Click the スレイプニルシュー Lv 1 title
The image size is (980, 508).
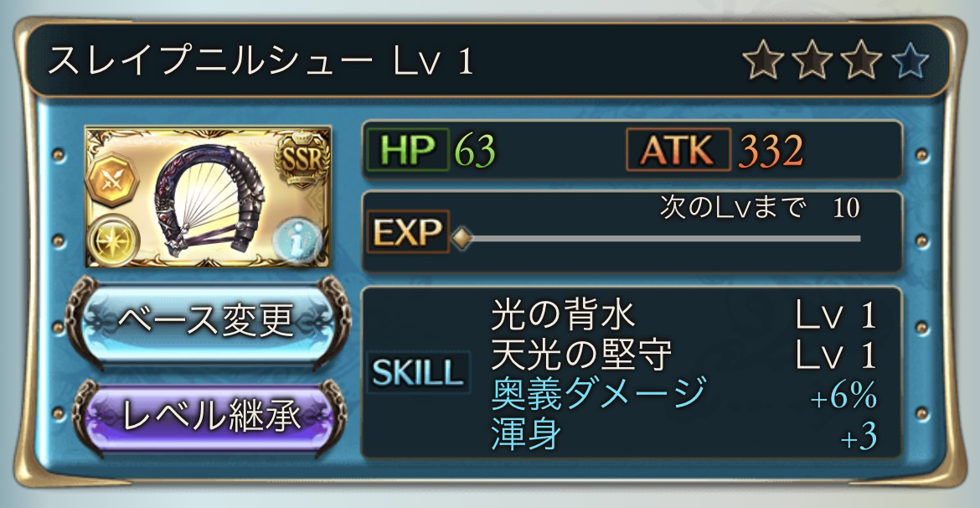260,63
